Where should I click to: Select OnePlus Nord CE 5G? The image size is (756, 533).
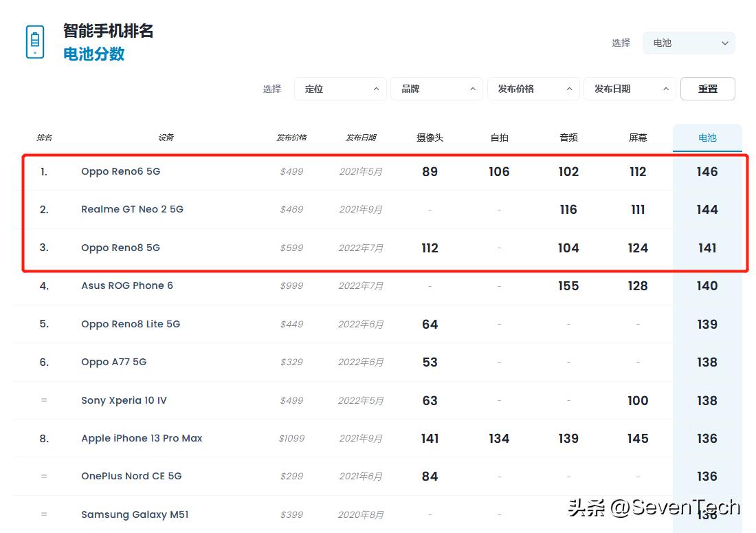(x=131, y=476)
